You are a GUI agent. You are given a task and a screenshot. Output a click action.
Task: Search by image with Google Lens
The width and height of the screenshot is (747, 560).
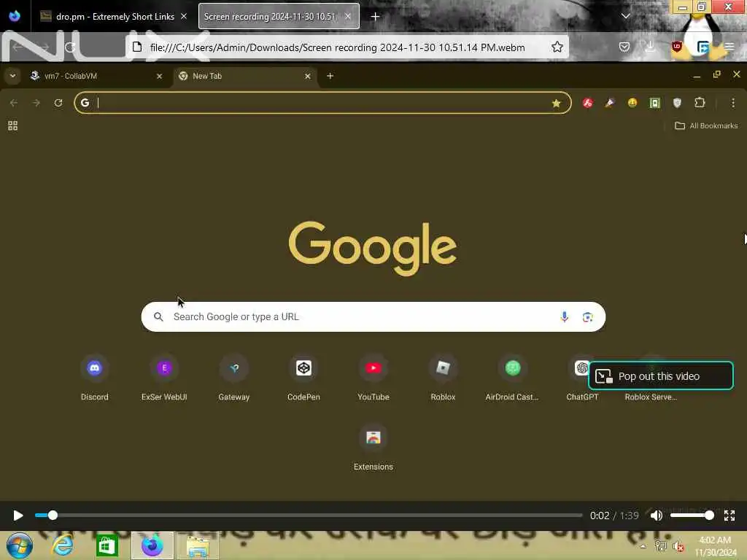click(x=587, y=317)
